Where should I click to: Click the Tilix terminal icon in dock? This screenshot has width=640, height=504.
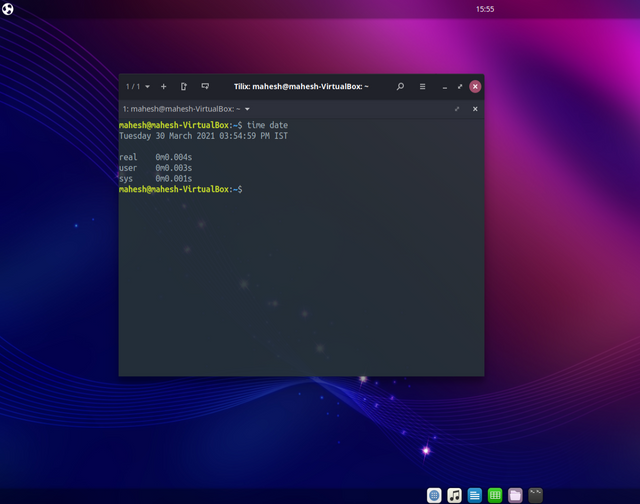pyautogui.click(x=536, y=495)
